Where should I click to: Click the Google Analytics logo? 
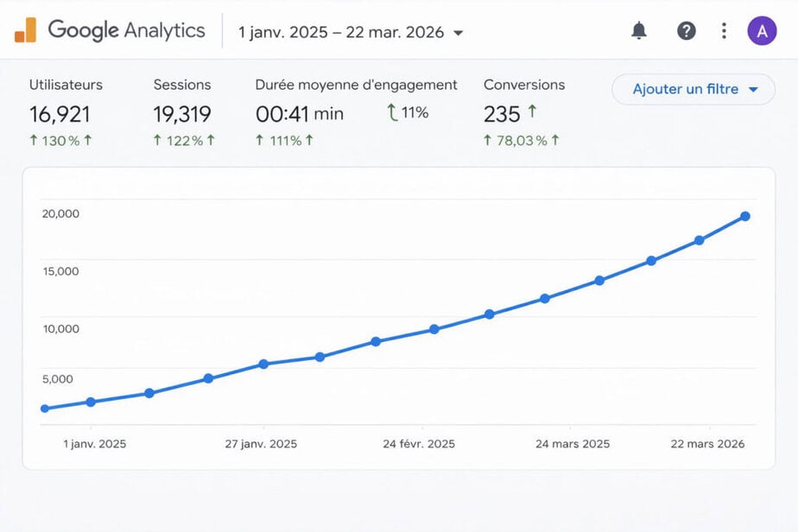pos(112,30)
